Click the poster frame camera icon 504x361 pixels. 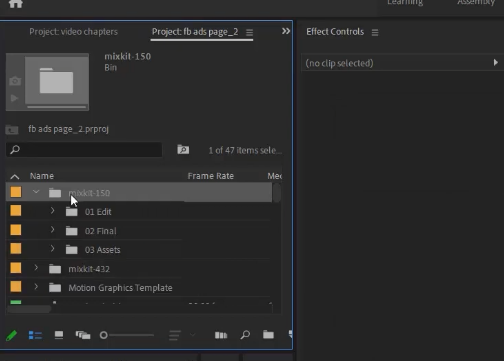15,81
